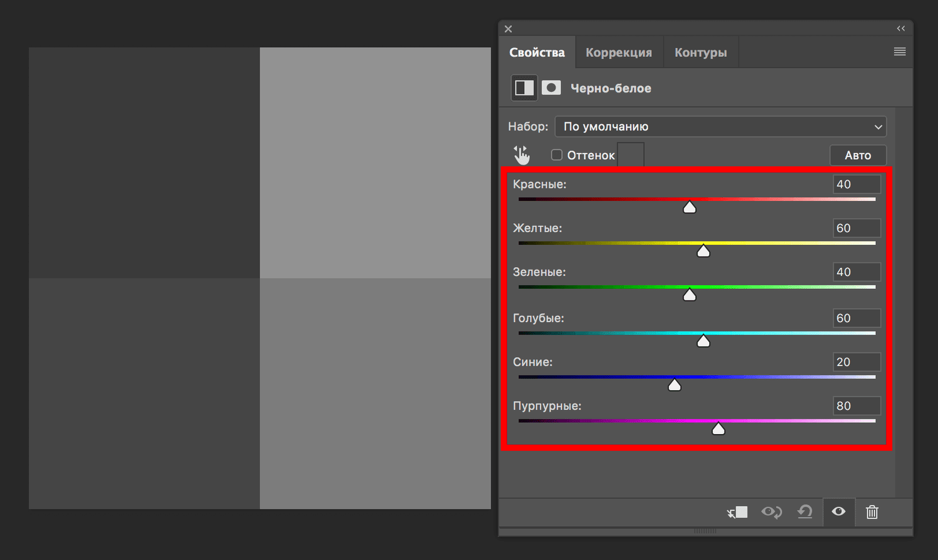Delete adjustment layer with trash icon
This screenshot has height=560, width=938.
click(x=872, y=513)
